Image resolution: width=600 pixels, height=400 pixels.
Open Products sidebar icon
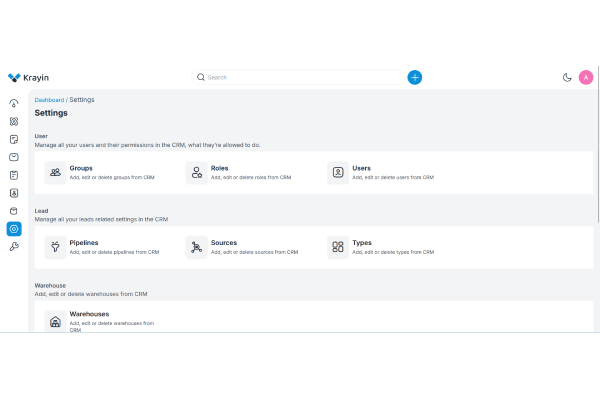[14, 211]
